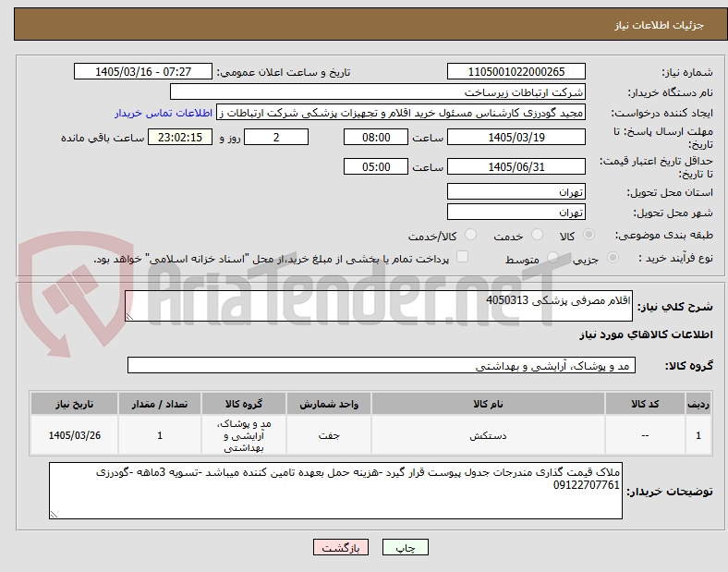Toggle the اسناد خزانه اسلامی payment checkbox
The width and height of the screenshot is (728, 572).
(x=463, y=257)
